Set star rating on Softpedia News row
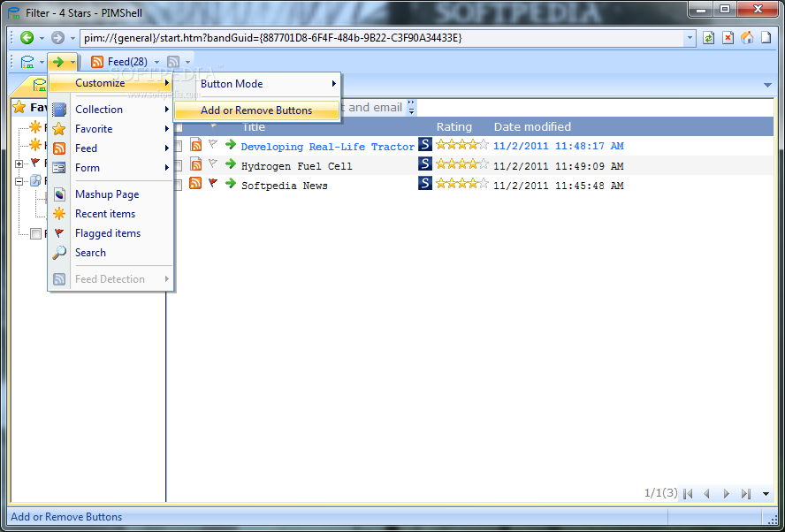 pos(461,184)
